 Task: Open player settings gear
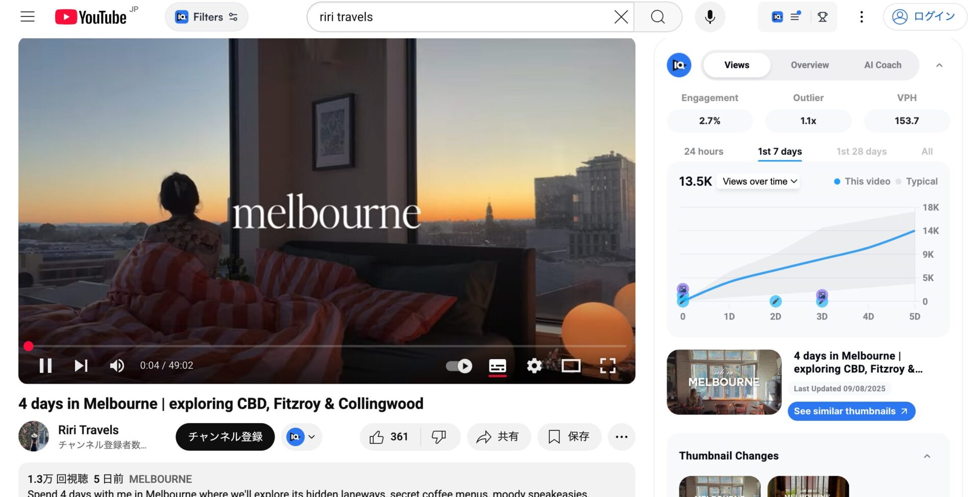coord(534,365)
